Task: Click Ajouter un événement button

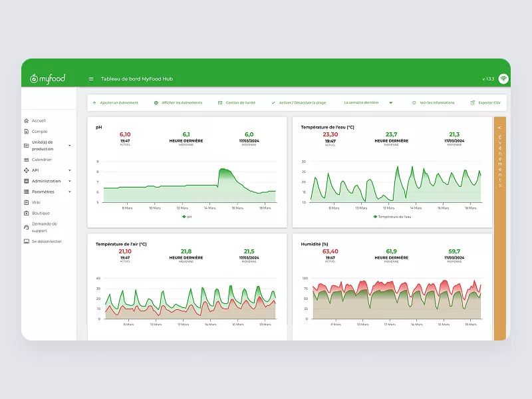Action: click(115, 103)
